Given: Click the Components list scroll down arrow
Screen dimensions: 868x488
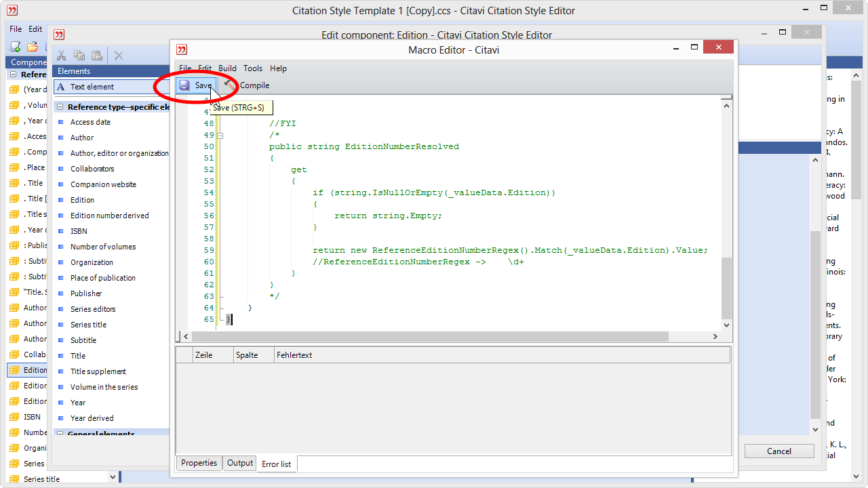Looking at the screenshot, I should (112, 477).
